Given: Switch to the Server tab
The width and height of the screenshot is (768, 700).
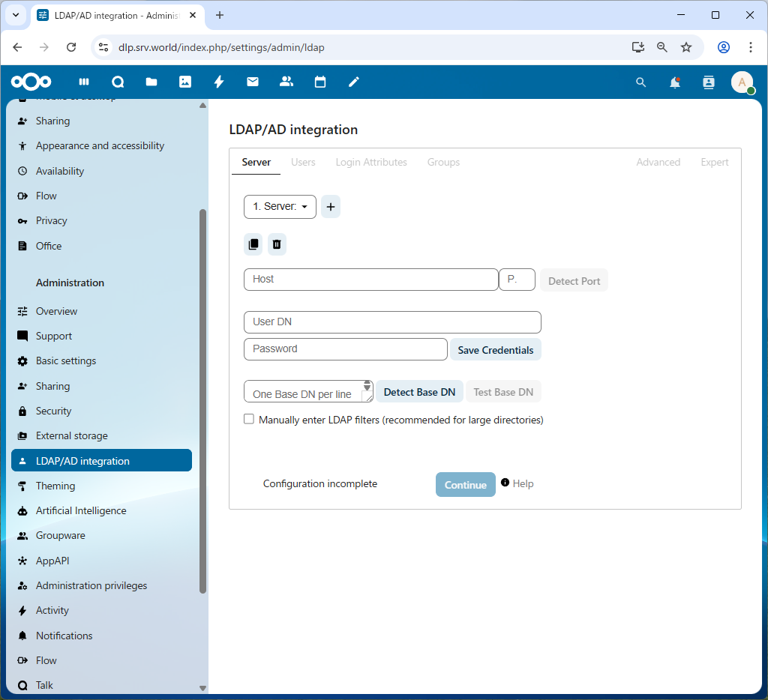Looking at the screenshot, I should pyautogui.click(x=256, y=163).
